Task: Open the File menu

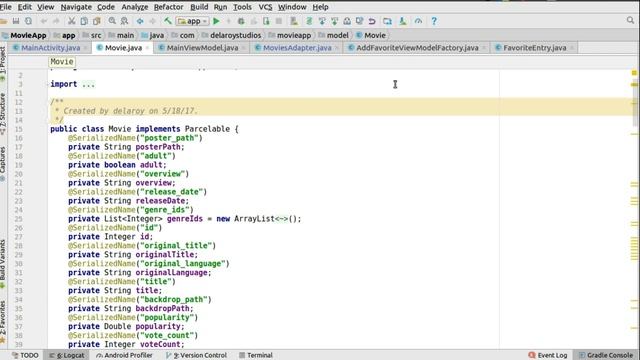Action: pos(6,7)
